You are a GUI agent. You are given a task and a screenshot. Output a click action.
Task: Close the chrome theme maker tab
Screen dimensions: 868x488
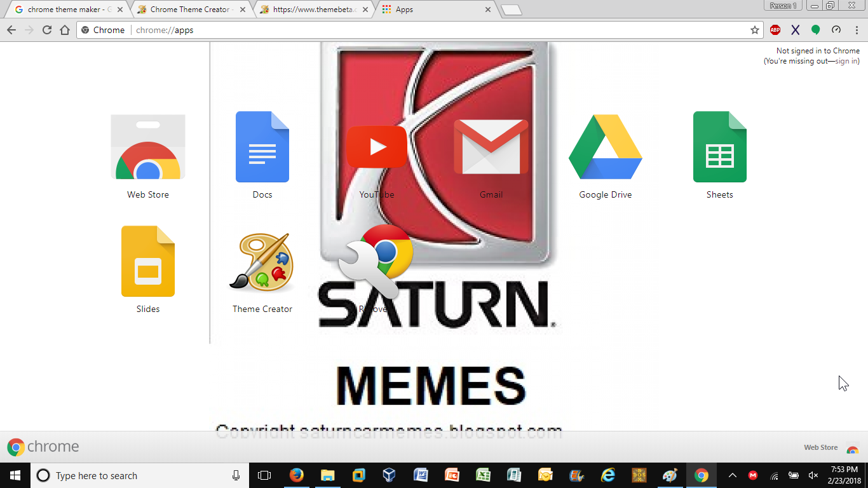pos(121,10)
